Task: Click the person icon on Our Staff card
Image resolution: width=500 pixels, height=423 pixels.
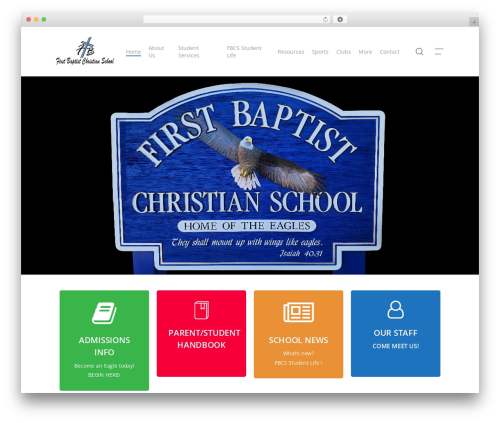Action: pyautogui.click(x=396, y=310)
